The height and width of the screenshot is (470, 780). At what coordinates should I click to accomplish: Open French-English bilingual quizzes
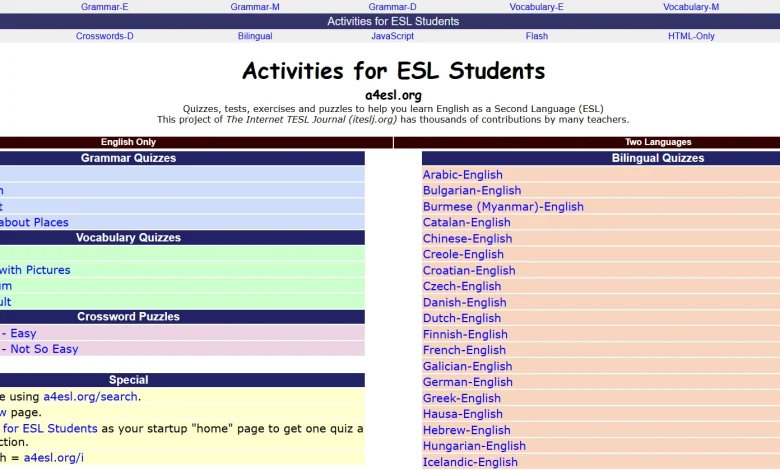click(x=464, y=350)
